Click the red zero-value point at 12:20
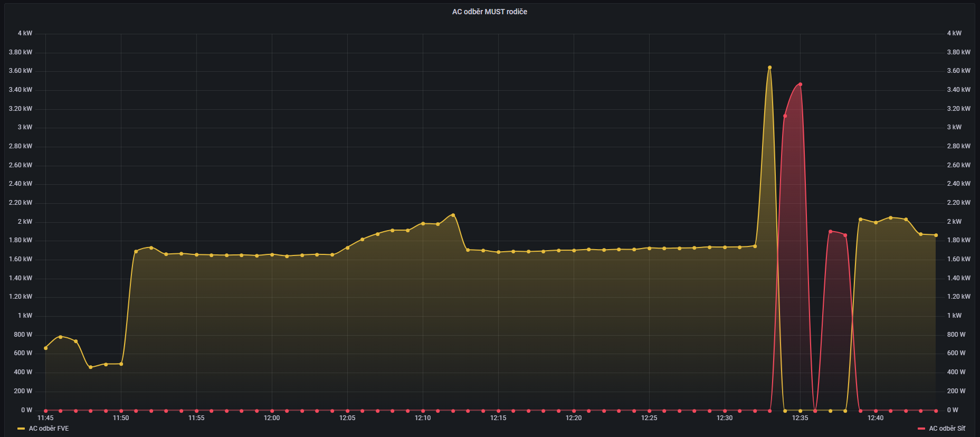 click(x=574, y=410)
